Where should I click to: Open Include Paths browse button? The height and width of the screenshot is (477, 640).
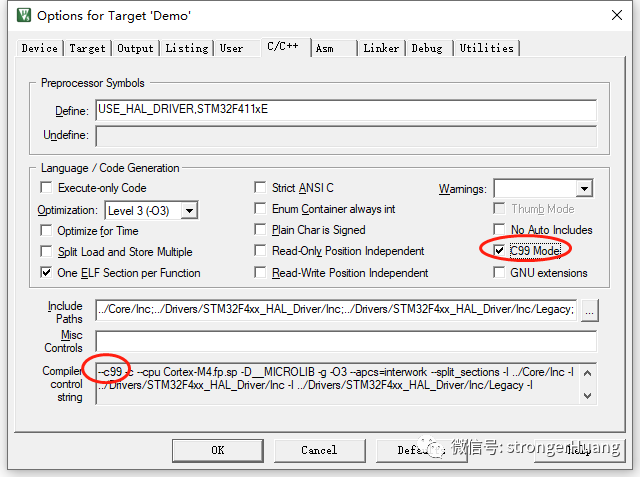point(589,311)
